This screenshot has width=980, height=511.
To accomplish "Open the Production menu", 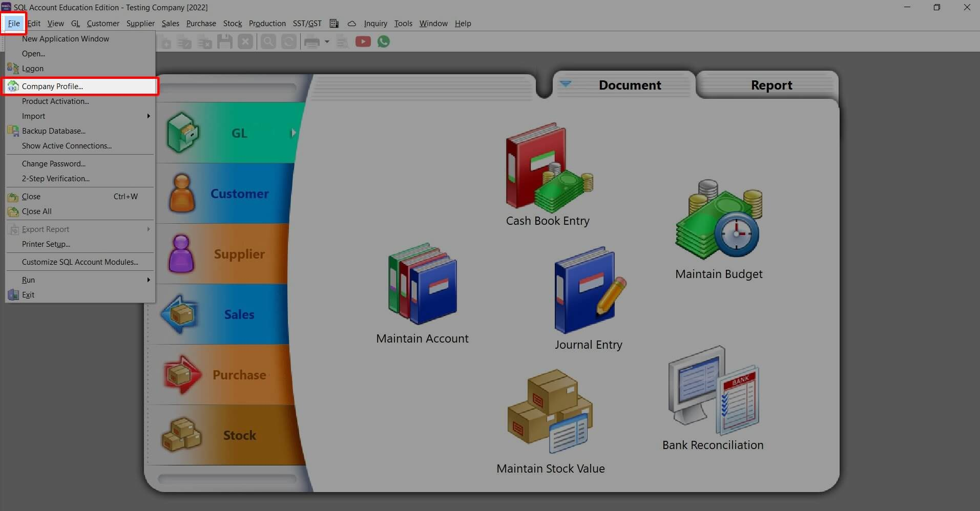I will [267, 24].
